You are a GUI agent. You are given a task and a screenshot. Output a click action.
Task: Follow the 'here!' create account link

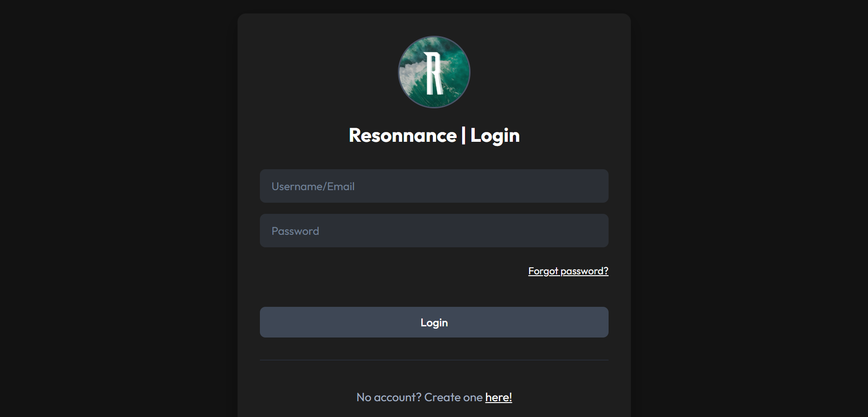click(498, 397)
